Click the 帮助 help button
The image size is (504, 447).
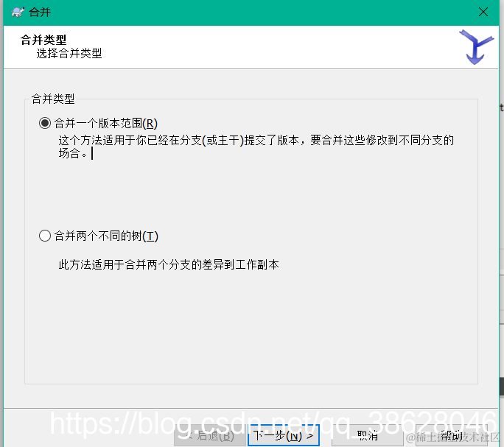click(451, 436)
